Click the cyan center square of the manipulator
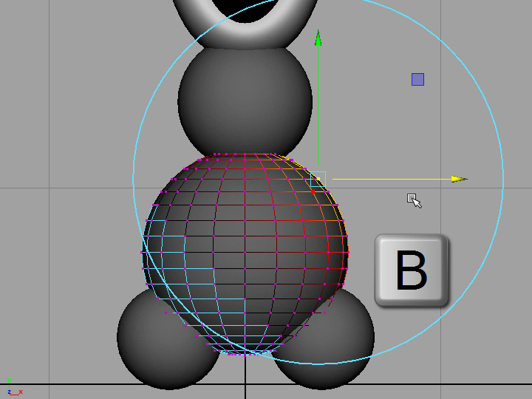532x399 pixels. pyautogui.click(x=318, y=179)
